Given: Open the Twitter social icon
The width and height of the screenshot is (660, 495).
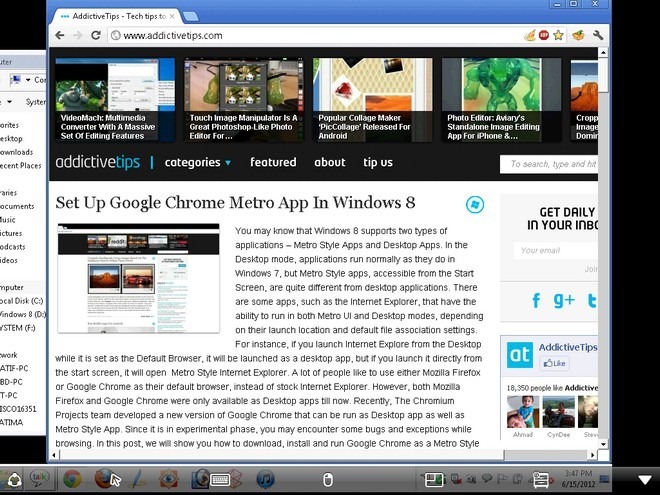Looking at the screenshot, I should (592, 301).
